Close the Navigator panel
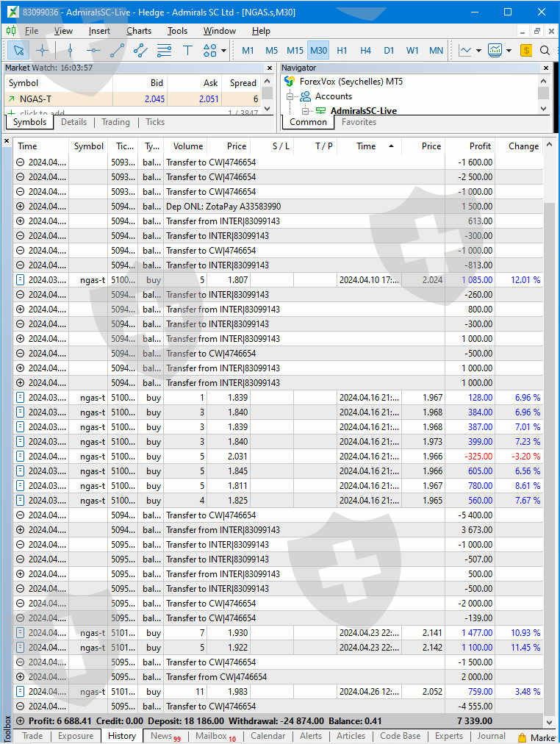Image resolution: width=560 pixels, height=744 pixels. pyautogui.click(x=545, y=68)
